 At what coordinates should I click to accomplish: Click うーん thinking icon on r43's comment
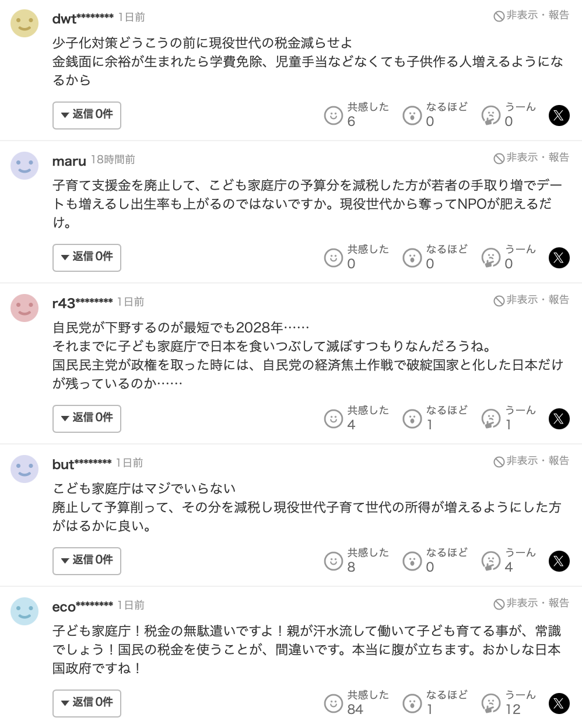[490, 419]
